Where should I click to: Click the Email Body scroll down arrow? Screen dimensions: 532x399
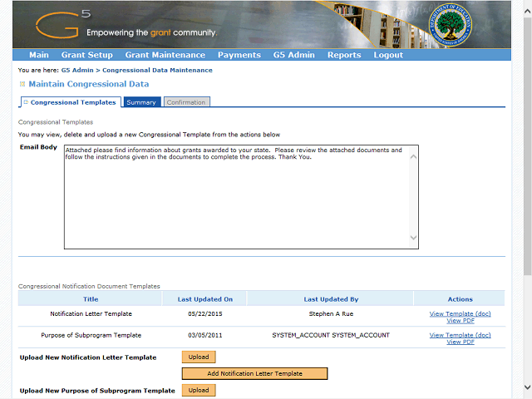[413, 238]
